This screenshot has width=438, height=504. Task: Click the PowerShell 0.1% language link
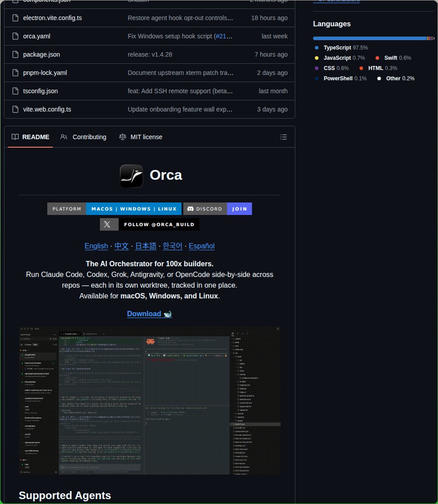tap(341, 78)
